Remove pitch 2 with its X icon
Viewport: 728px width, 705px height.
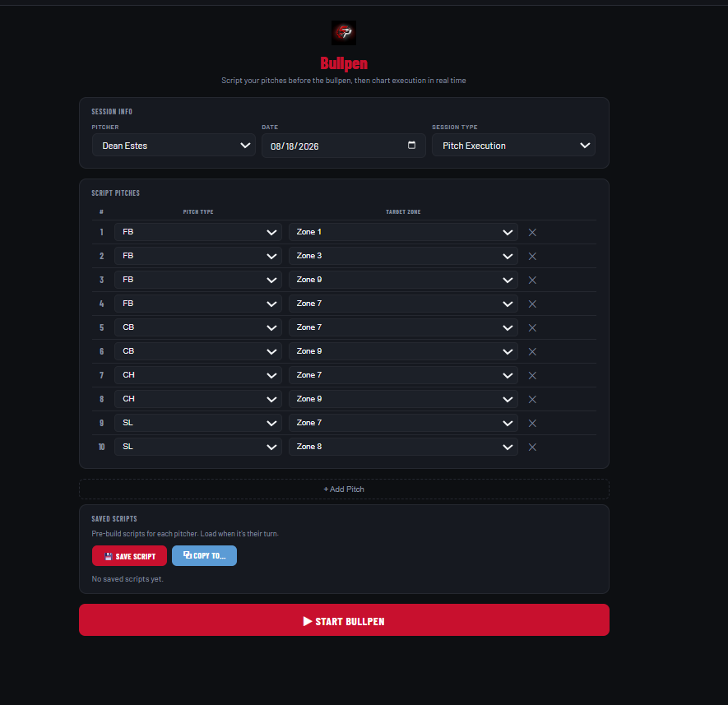(532, 257)
